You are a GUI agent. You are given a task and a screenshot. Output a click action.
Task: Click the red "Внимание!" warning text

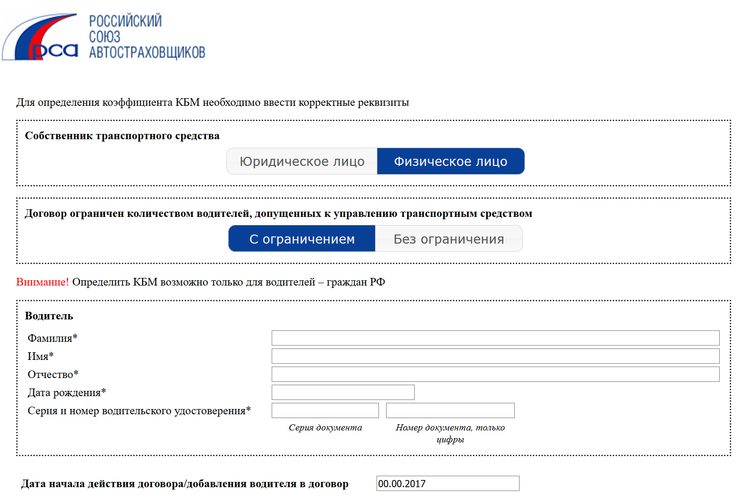[x=43, y=282]
